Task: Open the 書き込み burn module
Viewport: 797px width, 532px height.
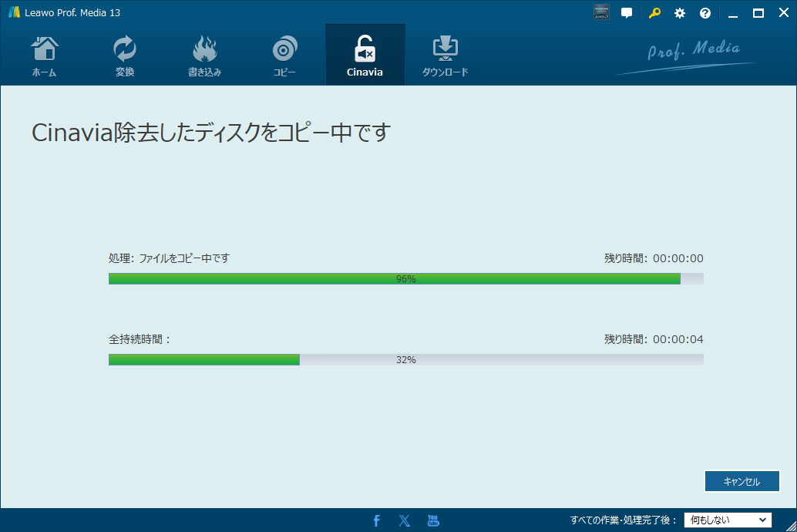Action: coord(204,56)
